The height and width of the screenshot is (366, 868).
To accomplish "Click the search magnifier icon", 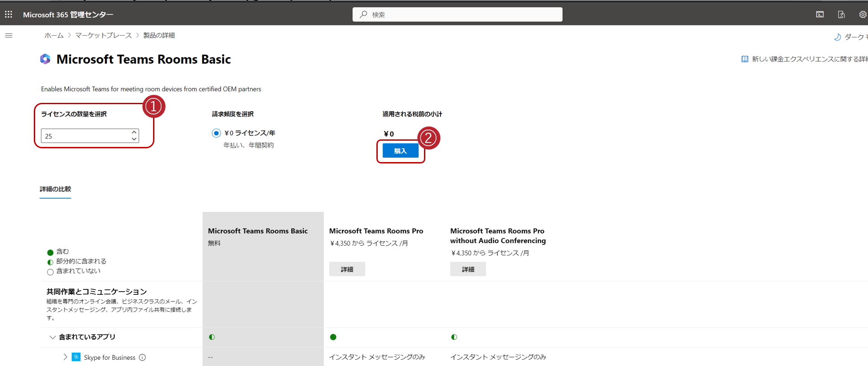I will tap(363, 14).
